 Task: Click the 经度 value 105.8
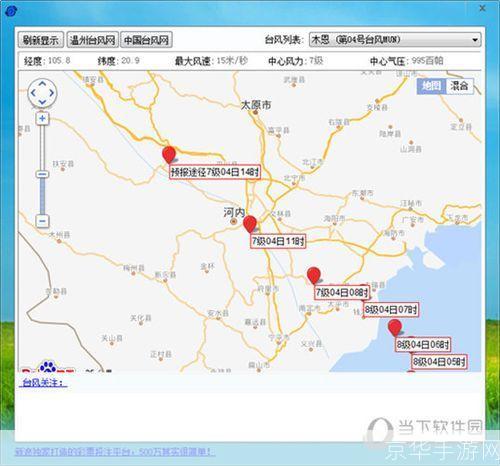pos(59,60)
